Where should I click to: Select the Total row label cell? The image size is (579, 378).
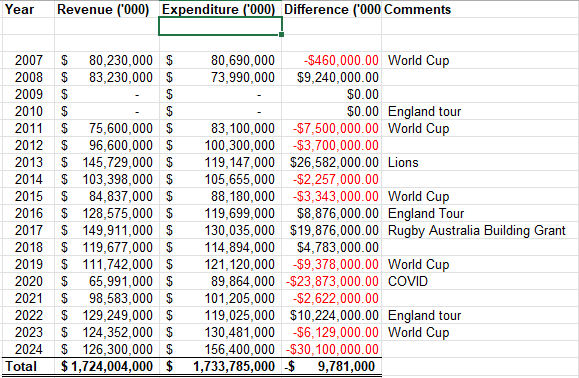click(28, 366)
